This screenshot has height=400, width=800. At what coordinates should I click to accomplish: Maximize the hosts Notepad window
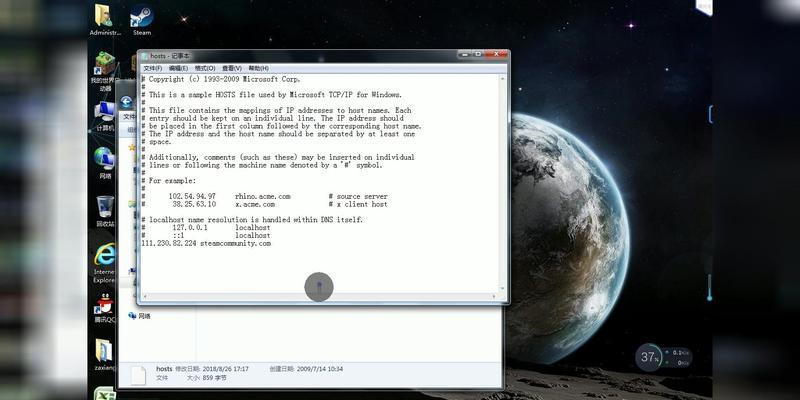click(x=478, y=54)
